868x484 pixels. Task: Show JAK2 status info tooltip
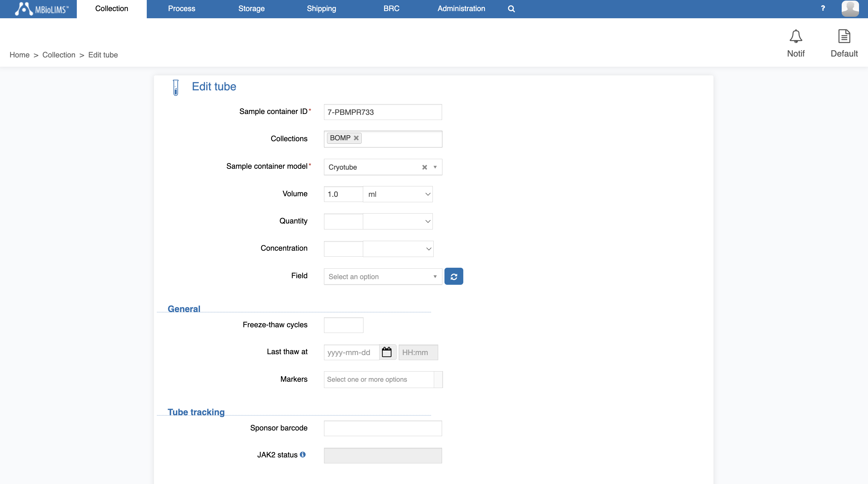click(302, 454)
